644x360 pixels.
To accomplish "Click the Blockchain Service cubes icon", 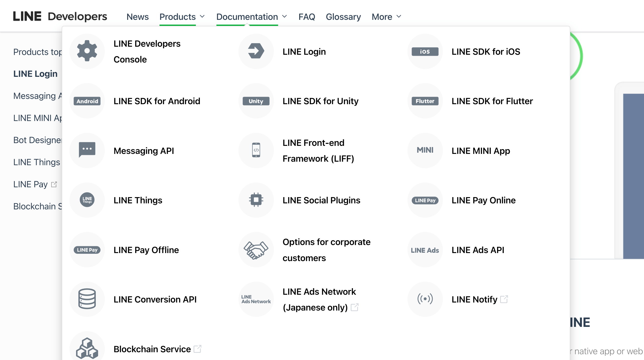I will 87,348.
